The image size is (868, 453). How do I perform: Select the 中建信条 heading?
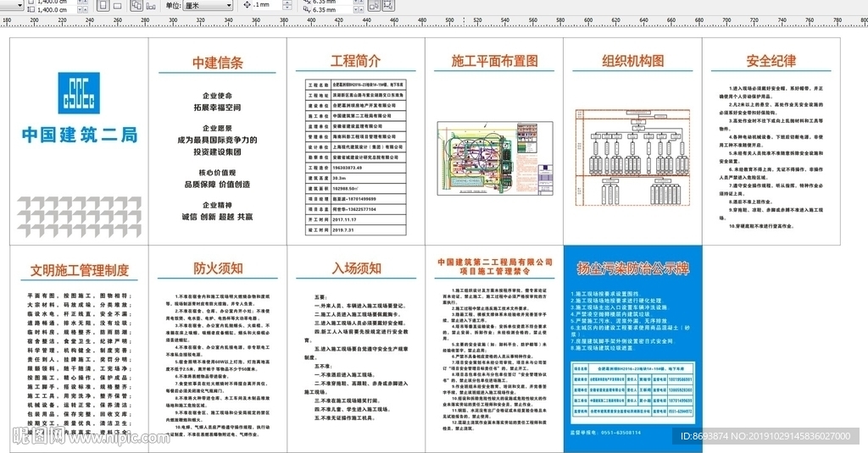tap(218, 63)
